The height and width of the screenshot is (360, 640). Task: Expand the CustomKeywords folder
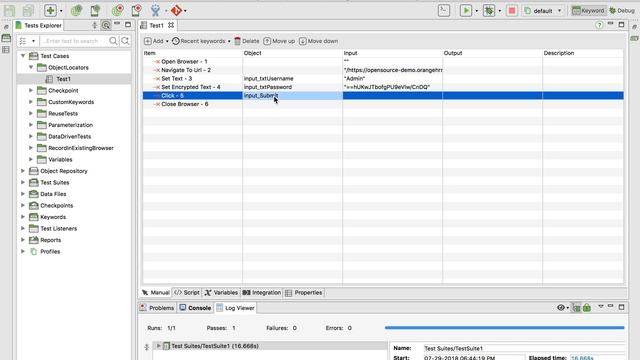click(x=31, y=102)
